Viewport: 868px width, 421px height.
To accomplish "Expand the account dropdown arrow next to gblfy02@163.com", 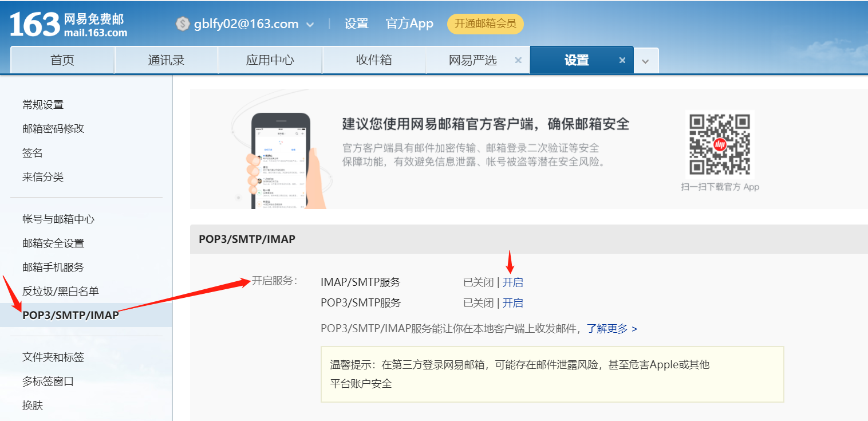I will coord(310,25).
